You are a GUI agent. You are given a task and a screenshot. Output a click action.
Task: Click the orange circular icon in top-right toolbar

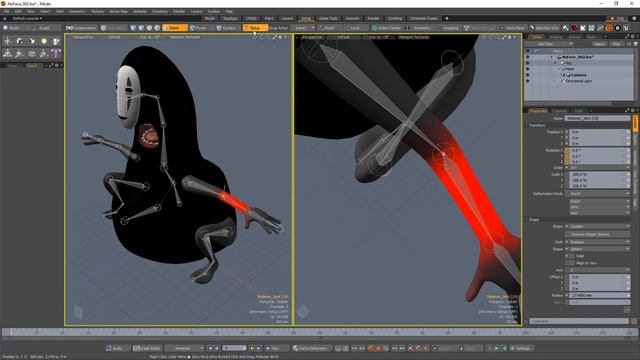click(x=609, y=28)
